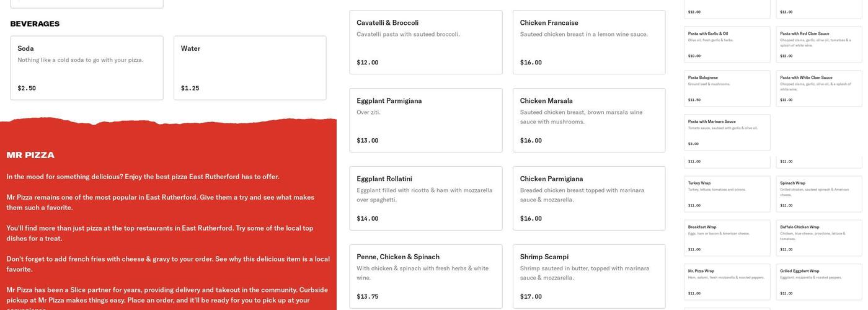Open the Spinach Wrap item
Screen dimensions: 868x310
coord(819,194)
